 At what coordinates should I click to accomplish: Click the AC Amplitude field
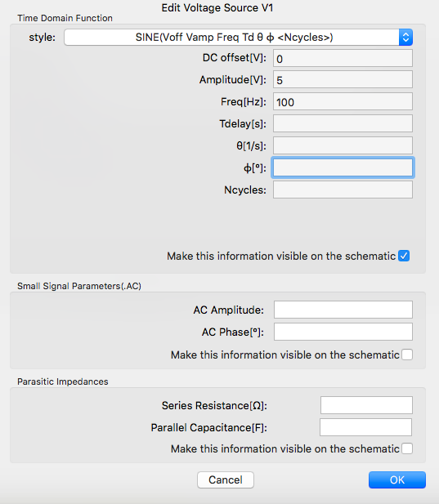point(343,310)
